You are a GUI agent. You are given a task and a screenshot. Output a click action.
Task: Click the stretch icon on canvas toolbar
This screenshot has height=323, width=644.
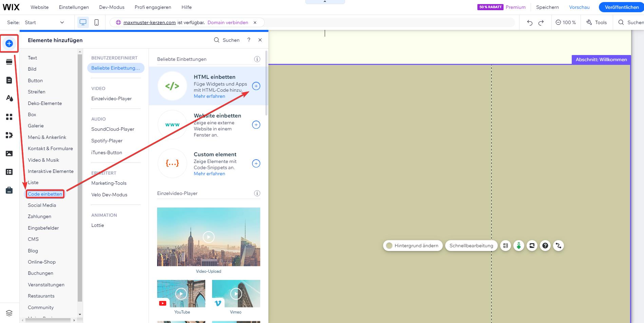pyautogui.click(x=532, y=246)
